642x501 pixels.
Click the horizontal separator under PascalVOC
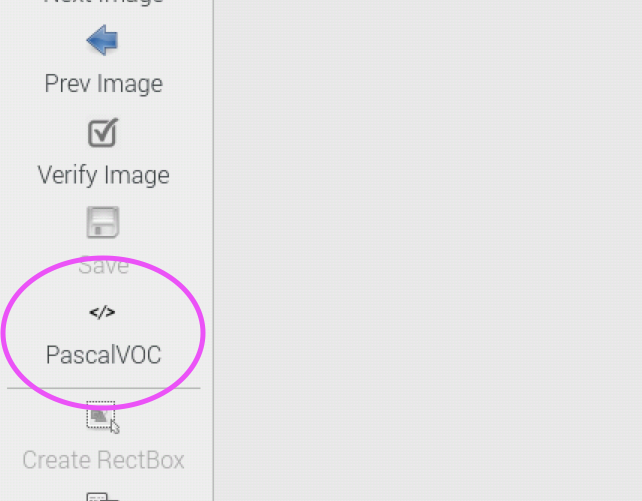104,388
